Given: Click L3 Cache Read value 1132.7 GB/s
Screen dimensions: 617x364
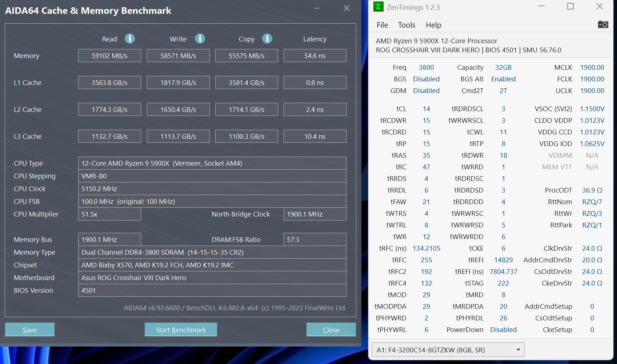Looking at the screenshot, I should click(109, 136).
